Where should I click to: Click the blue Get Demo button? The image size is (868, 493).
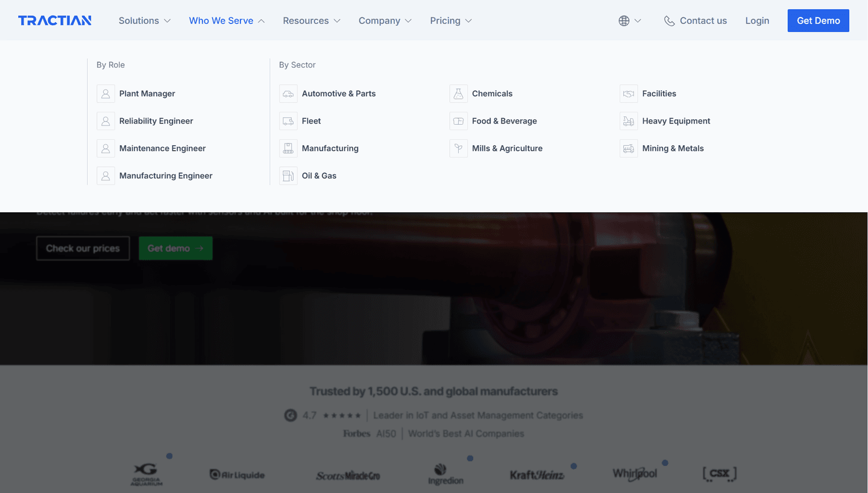[818, 20]
